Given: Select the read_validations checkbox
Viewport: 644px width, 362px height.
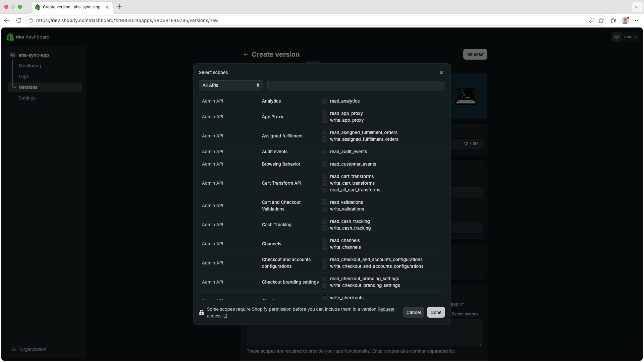Looking at the screenshot, I should tap(325, 202).
